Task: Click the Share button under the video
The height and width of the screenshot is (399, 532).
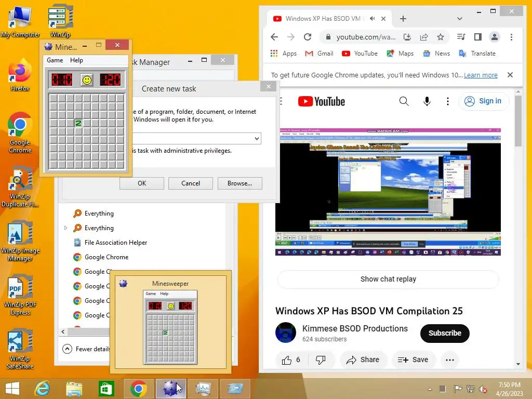Action: 363,360
